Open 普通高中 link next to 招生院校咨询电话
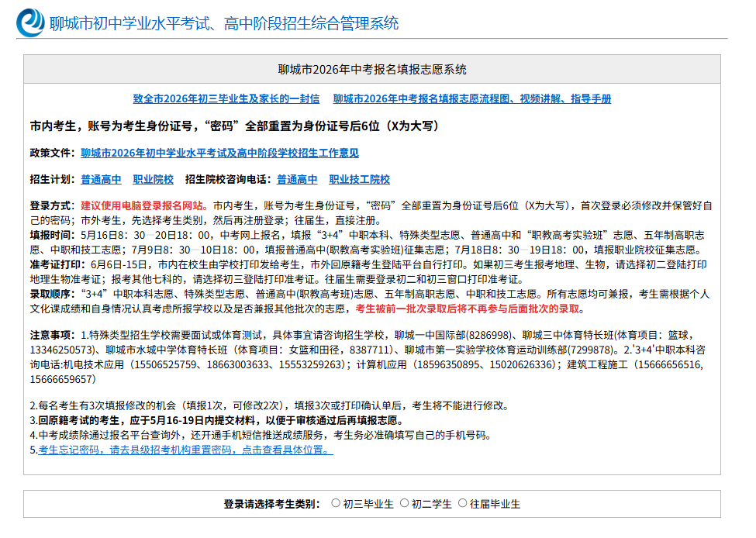 (297, 179)
